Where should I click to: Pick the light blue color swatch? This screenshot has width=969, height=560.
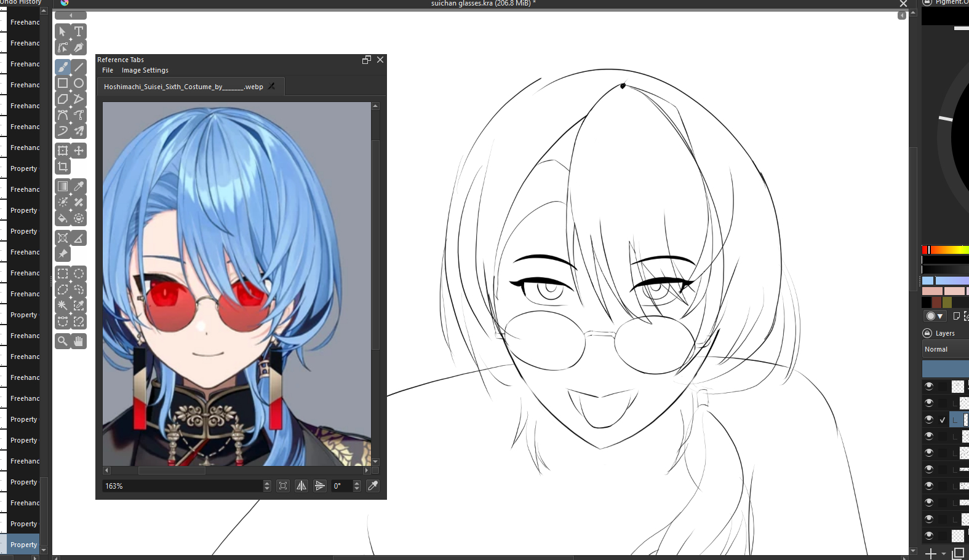pyautogui.click(x=928, y=281)
